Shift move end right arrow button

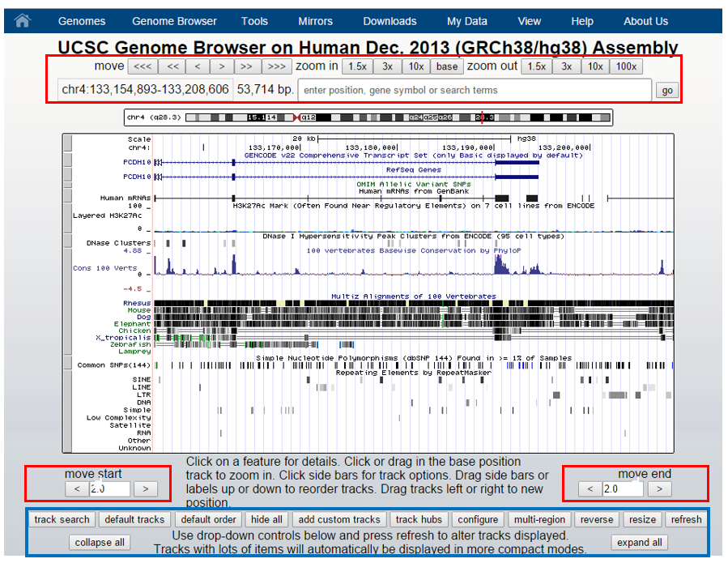(x=660, y=488)
